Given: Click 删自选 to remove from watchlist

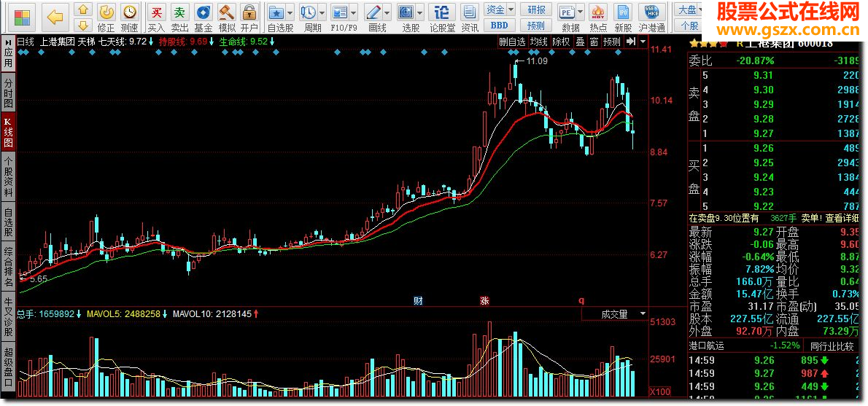Looking at the screenshot, I should click(512, 42).
